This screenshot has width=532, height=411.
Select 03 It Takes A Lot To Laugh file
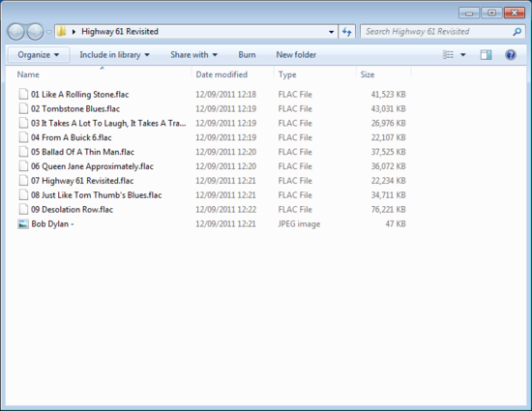(x=108, y=123)
